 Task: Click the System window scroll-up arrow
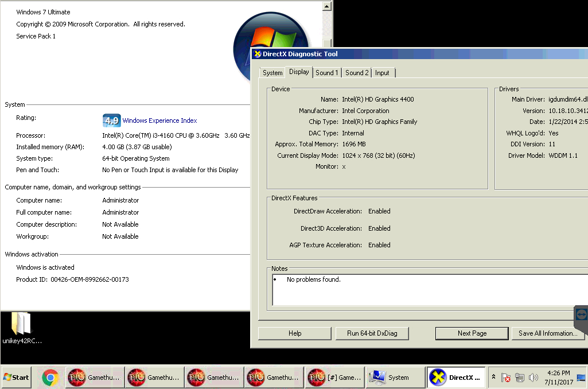(x=327, y=6)
